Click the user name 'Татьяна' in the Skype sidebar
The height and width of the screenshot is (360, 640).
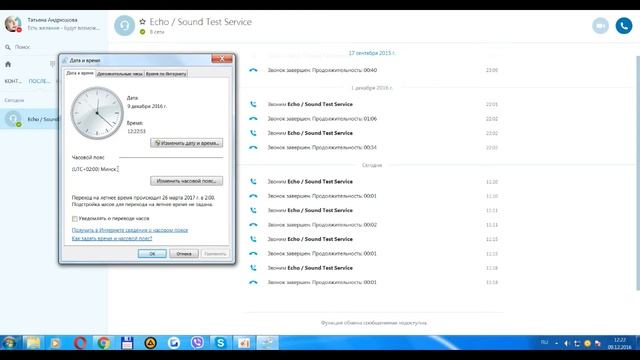pos(52,20)
